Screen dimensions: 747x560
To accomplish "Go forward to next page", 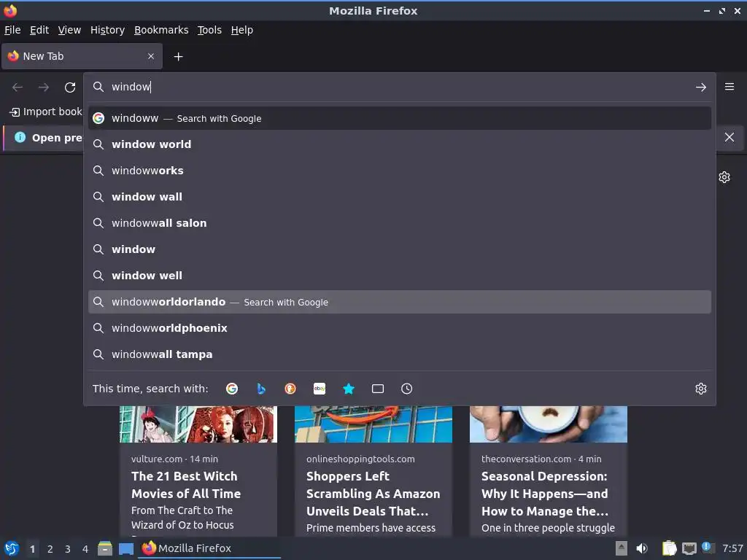I will point(44,87).
